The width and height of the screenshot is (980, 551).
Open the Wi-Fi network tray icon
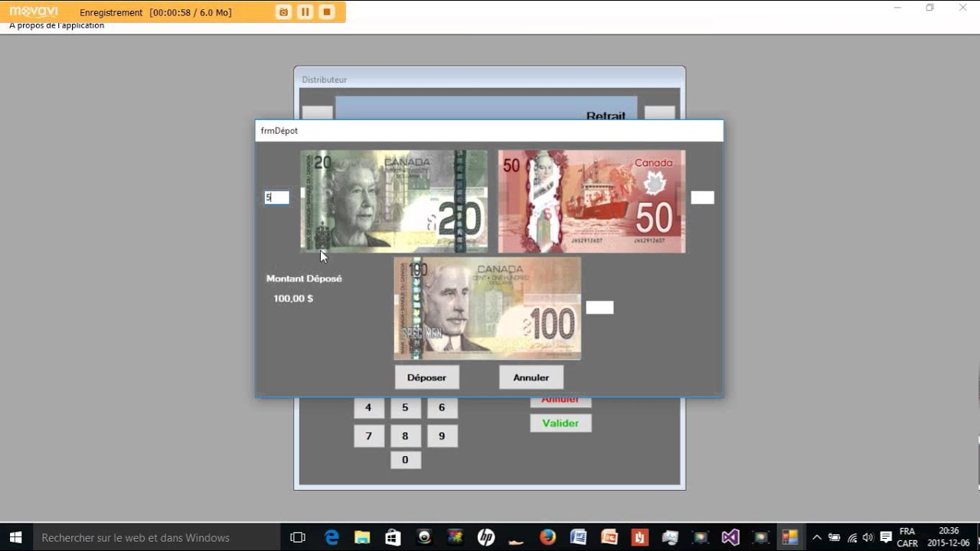852,537
